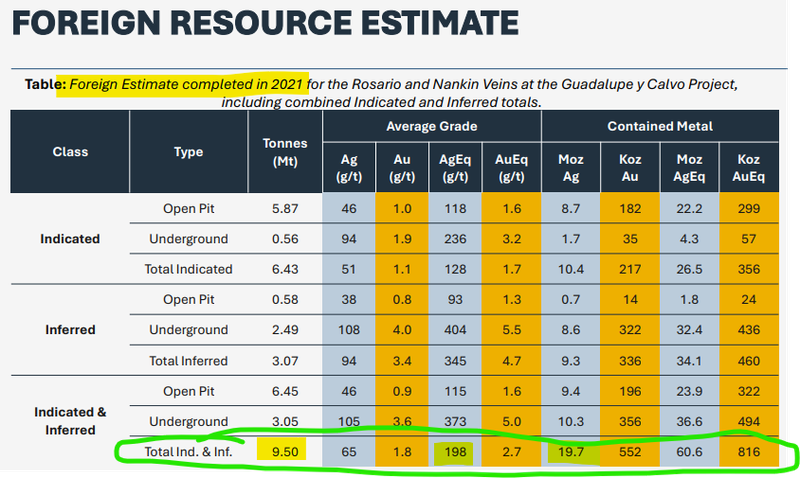Click the Tonnes (Mt) column header
Screen dimensions: 800x478
point(279,152)
